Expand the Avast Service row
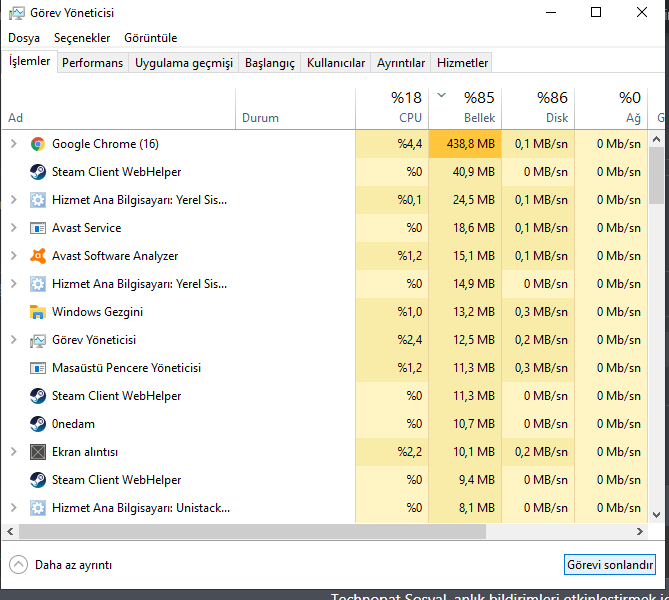The height and width of the screenshot is (600, 669). click(13, 228)
